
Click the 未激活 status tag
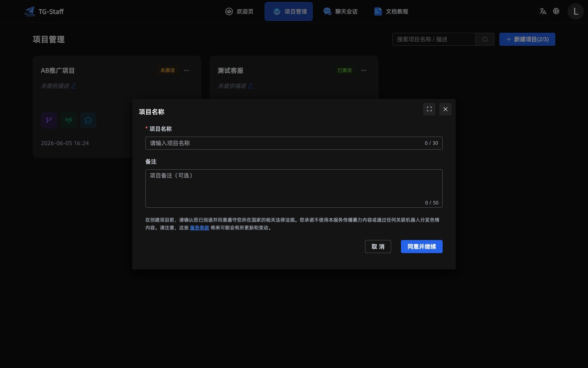[x=167, y=70]
